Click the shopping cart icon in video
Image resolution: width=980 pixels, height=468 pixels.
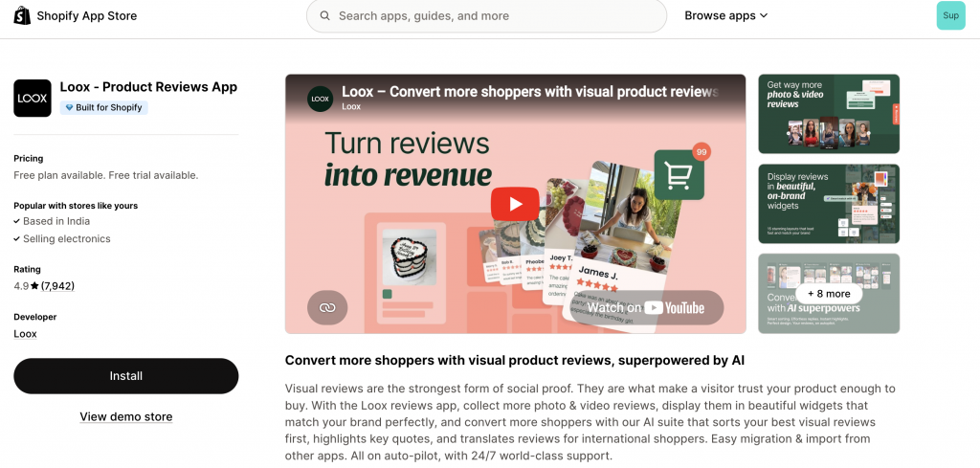[x=679, y=175]
